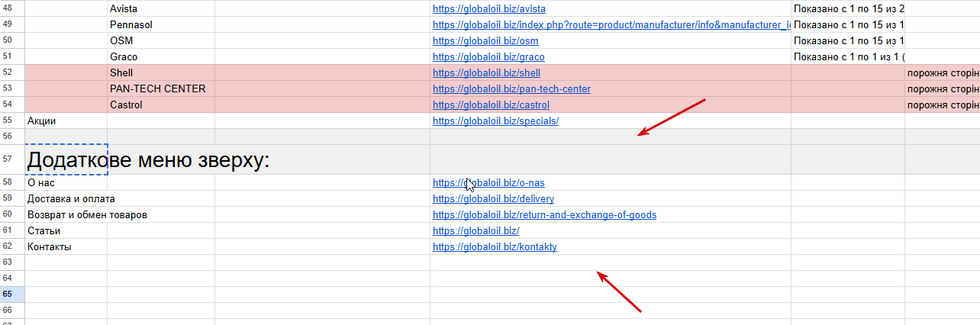
Task: Select the Pennasol cell
Action: (x=161, y=24)
